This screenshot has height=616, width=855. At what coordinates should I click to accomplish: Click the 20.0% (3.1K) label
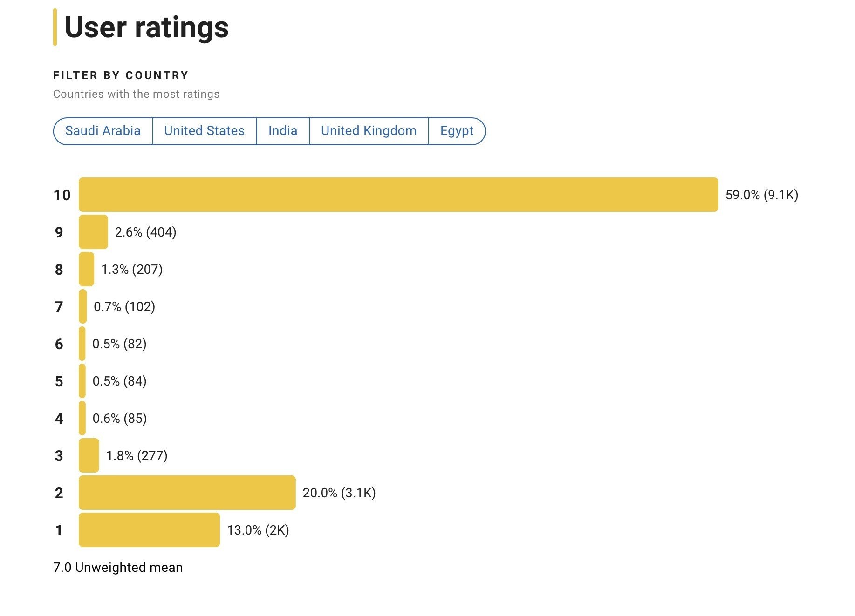pyautogui.click(x=339, y=493)
